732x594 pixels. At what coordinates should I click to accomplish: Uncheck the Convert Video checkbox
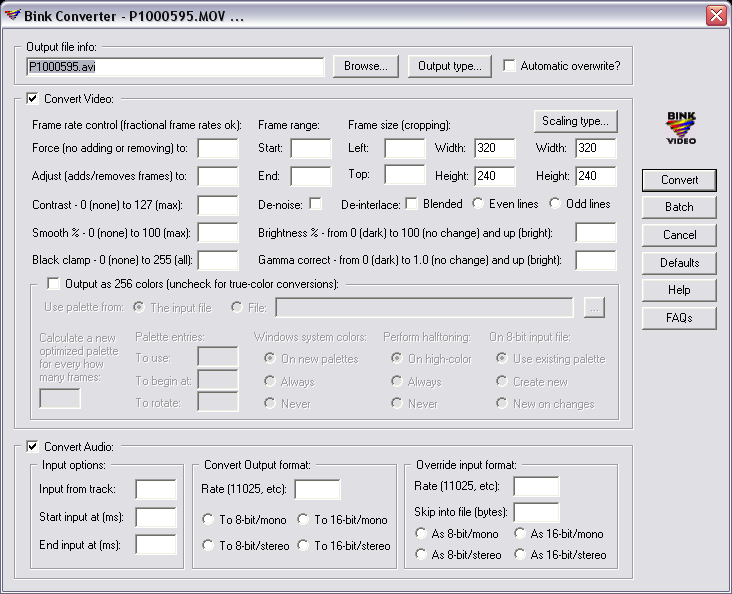pos(32,99)
